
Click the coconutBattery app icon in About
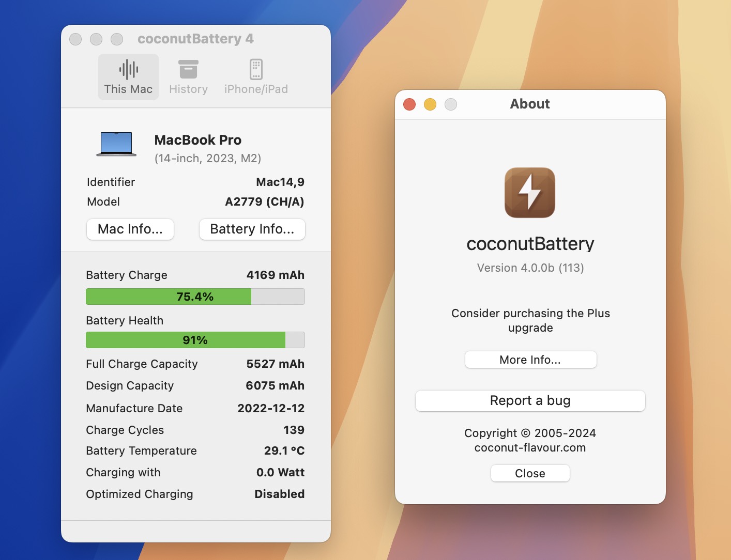pyautogui.click(x=530, y=193)
